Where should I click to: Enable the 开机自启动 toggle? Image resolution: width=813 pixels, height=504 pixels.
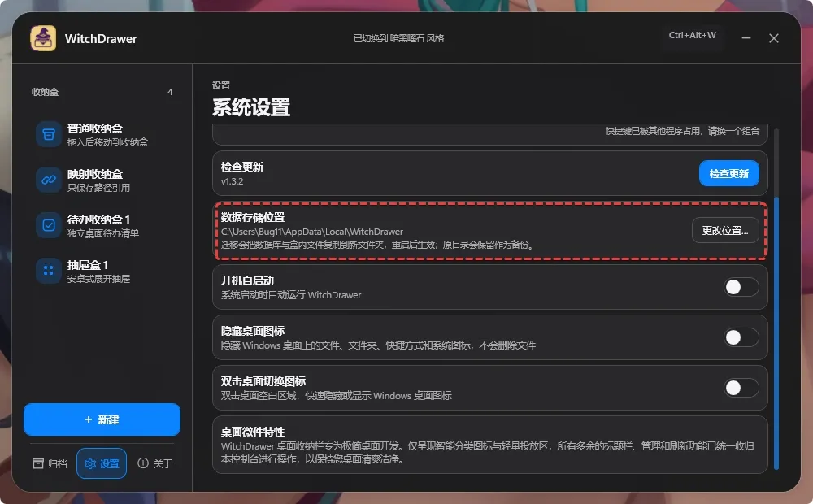click(x=741, y=287)
